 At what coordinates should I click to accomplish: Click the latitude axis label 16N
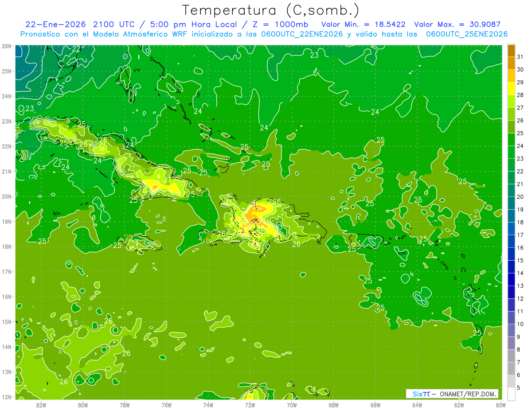[x=7, y=297]
